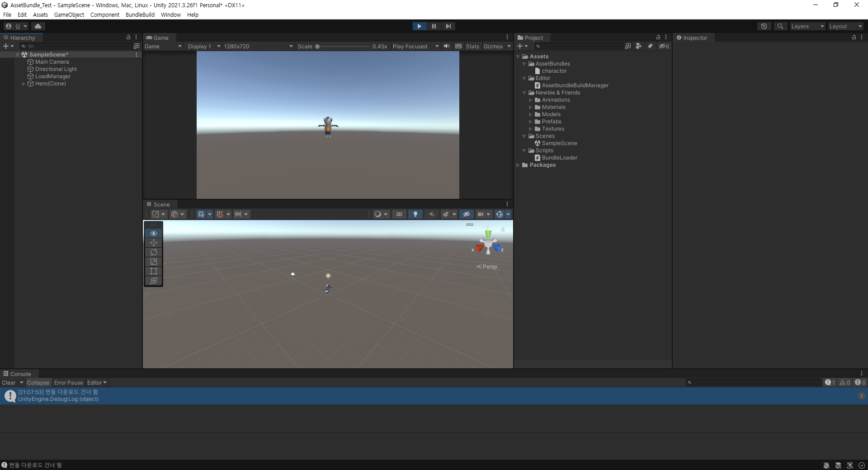The height and width of the screenshot is (470, 868).
Task: Toggle Error Pause in the Console
Action: (x=69, y=383)
